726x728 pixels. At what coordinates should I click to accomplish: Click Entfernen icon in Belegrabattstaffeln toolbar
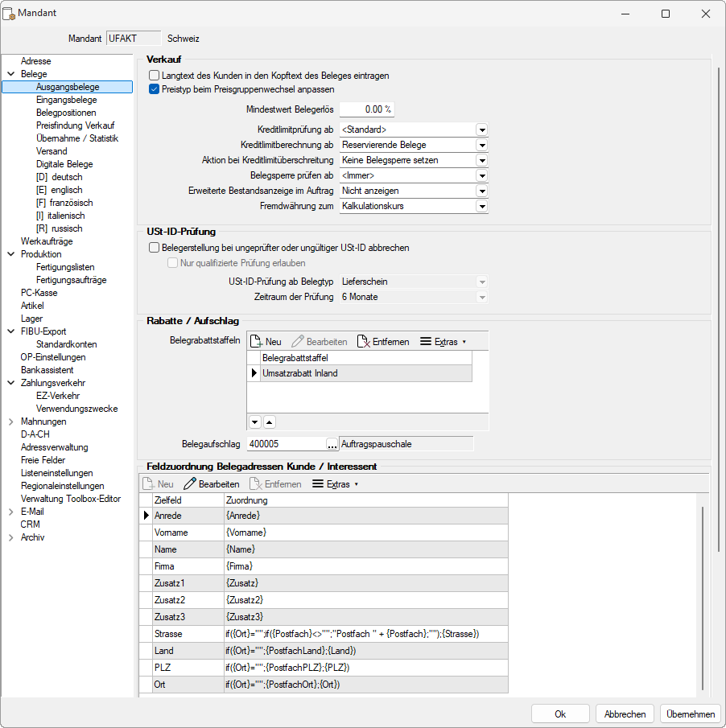[x=363, y=342]
